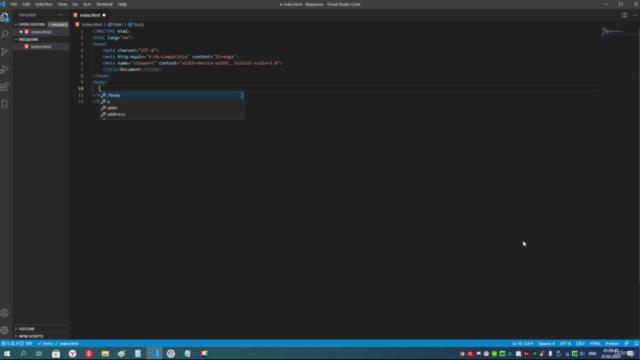
Task: Open Windows taskbar search
Action: click(23, 353)
